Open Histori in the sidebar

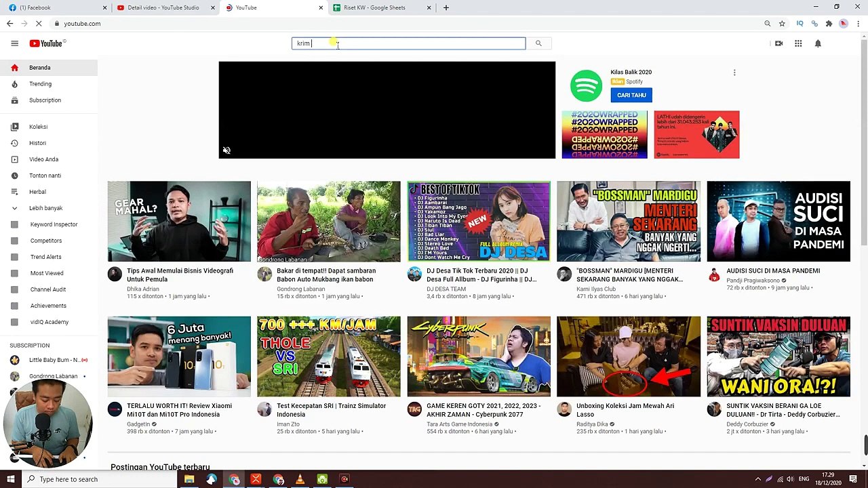coord(49,143)
